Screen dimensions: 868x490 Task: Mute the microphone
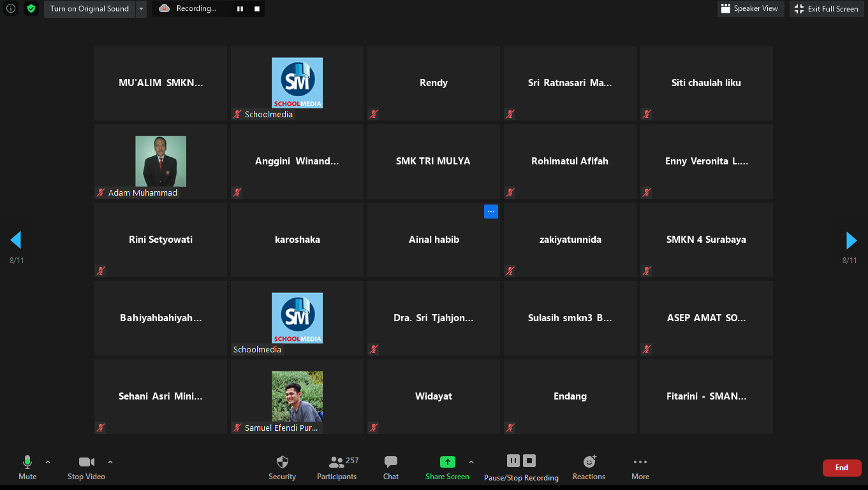point(27,463)
